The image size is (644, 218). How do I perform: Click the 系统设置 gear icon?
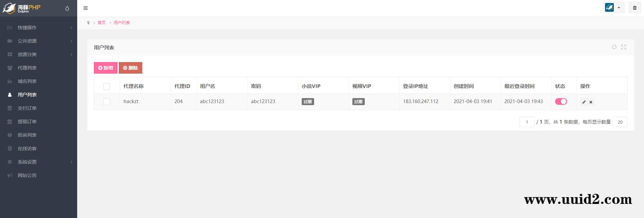10,162
